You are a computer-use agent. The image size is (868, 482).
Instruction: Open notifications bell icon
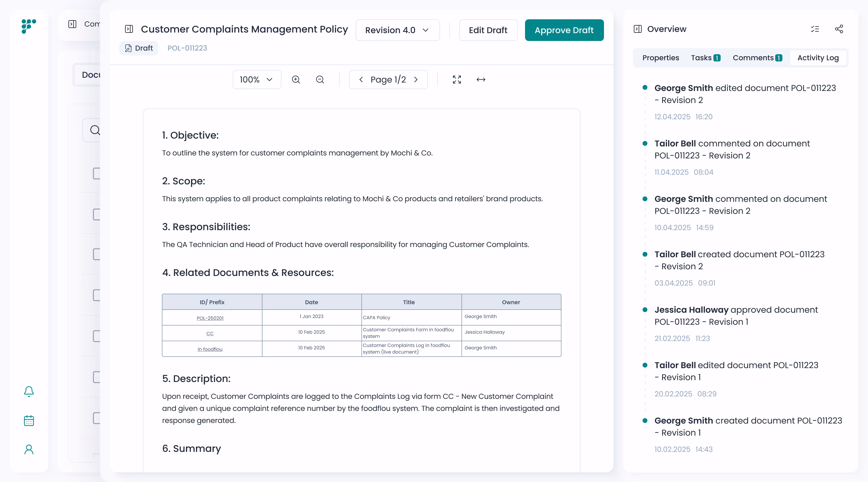click(29, 391)
